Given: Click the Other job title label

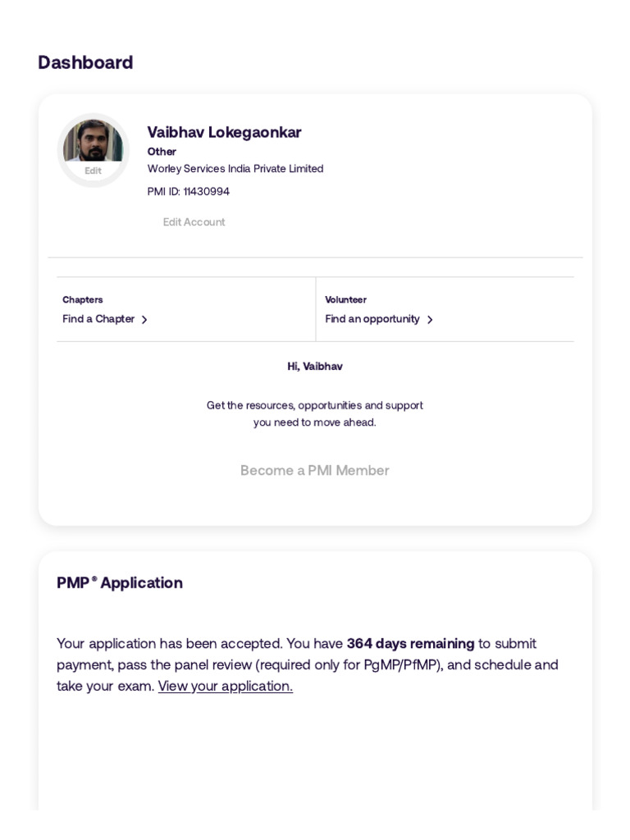Looking at the screenshot, I should pos(162,152).
